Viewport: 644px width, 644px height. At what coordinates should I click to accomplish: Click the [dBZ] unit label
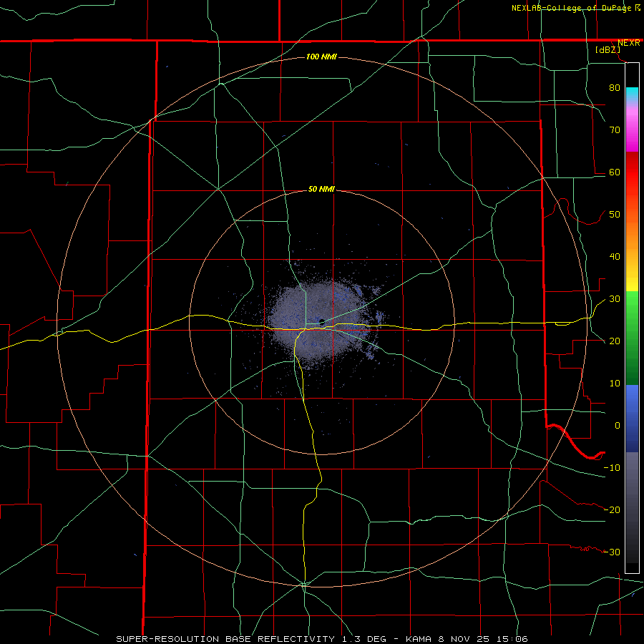[608, 50]
